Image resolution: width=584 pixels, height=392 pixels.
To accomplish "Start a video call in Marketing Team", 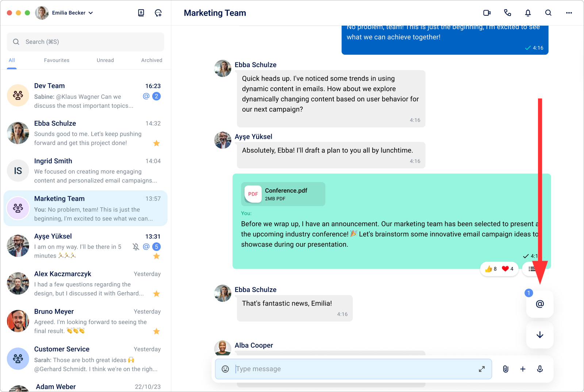I will click(487, 13).
